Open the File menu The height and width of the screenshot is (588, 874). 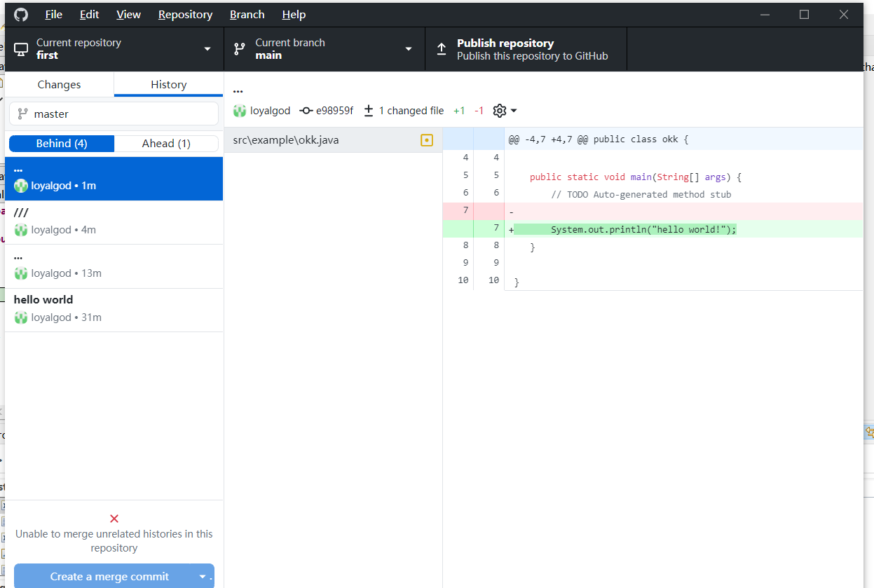pos(54,14)
